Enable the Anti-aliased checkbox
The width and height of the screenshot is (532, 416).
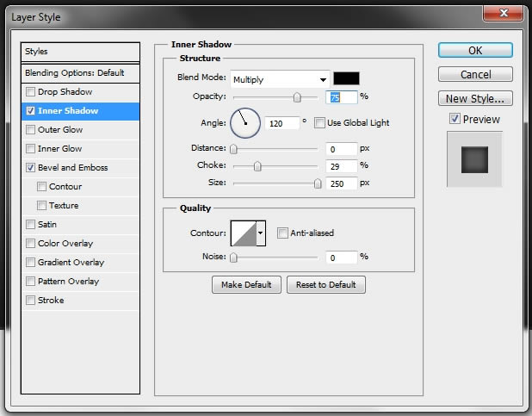[282, 233]
